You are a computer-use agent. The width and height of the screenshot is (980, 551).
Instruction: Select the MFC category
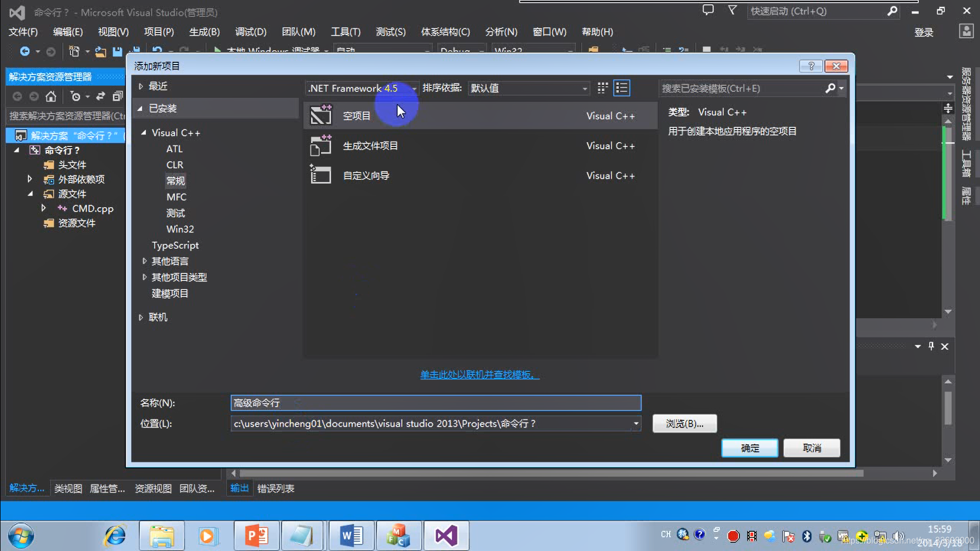[176, 197]
